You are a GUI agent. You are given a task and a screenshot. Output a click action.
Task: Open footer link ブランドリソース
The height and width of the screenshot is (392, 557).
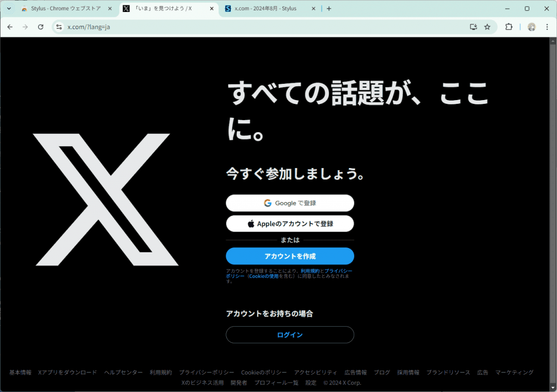click(448, 372)
